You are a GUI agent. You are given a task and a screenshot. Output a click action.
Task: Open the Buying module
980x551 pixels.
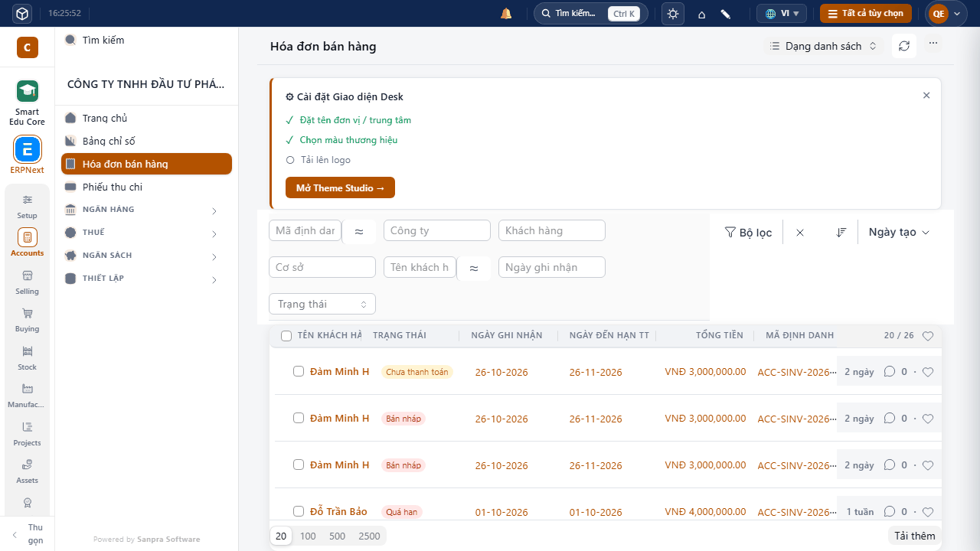pos(27,320)
